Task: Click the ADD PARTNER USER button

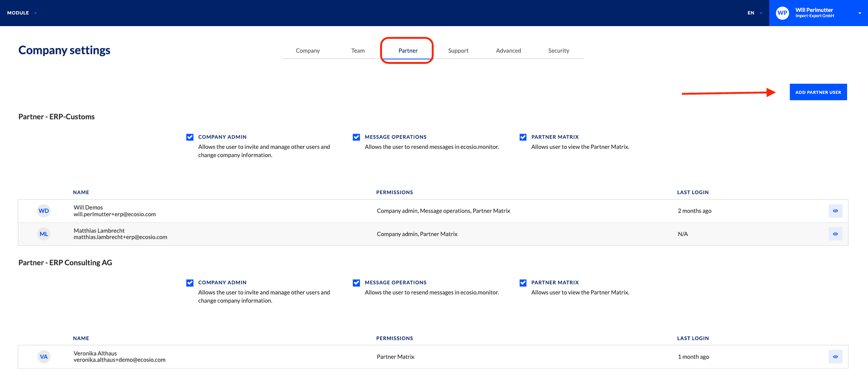Action: click(x=818, y=92)
